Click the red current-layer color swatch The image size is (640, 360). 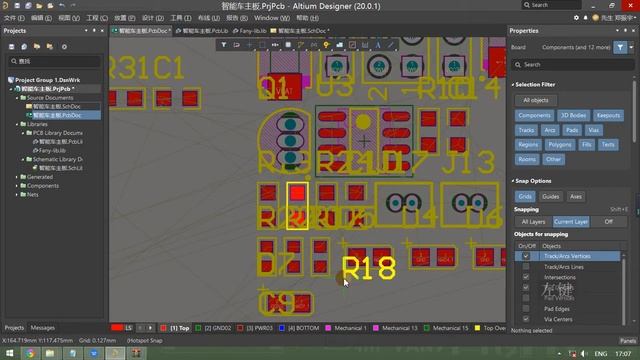pyautogui.click(x=117, y=328)
